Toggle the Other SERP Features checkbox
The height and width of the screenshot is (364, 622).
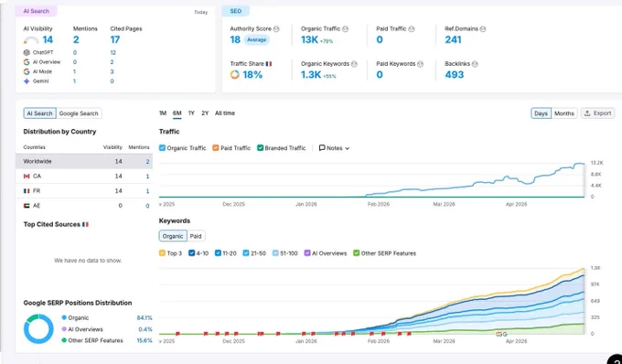pos(356,253)
